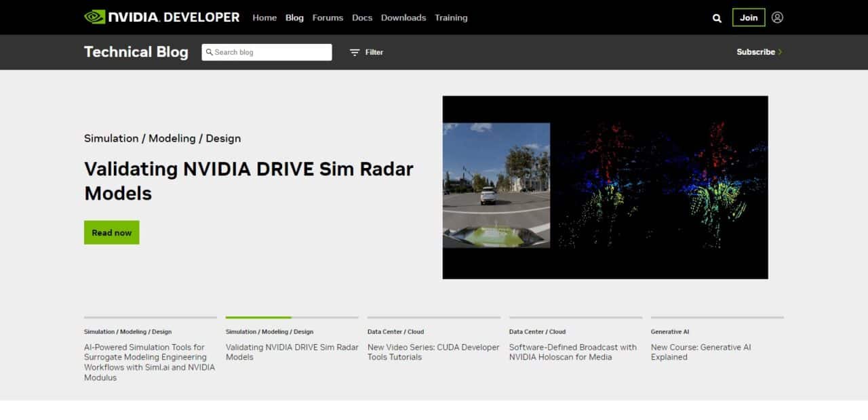Focus the Search blog input field

tap(267, 52)
